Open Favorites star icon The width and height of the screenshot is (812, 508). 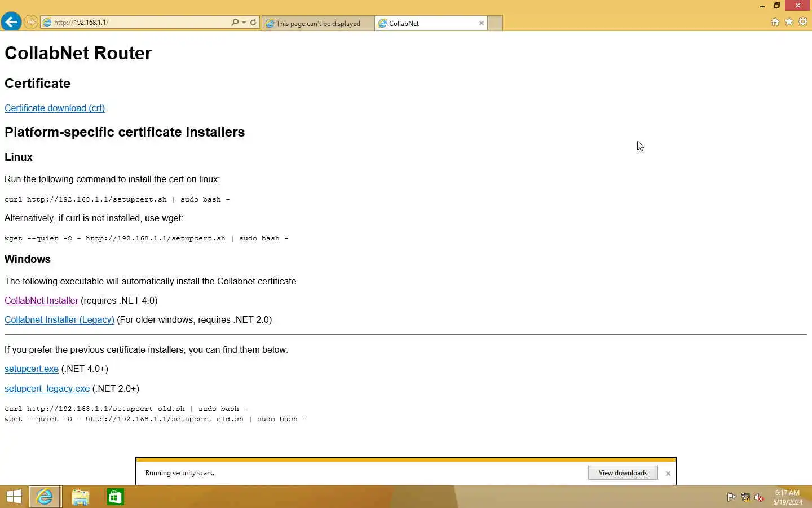coord(789,22)
